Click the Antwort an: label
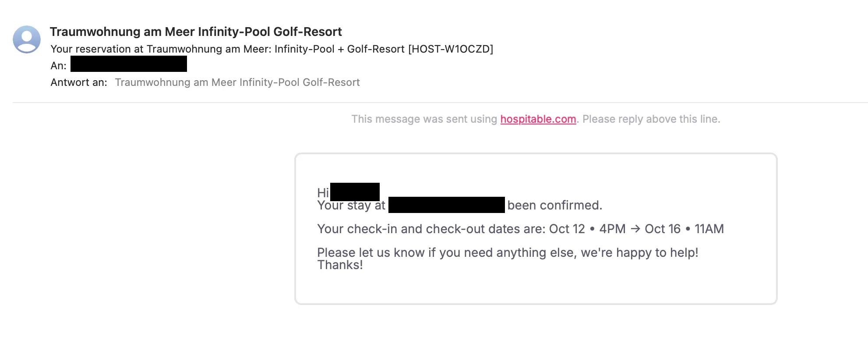The image size is (868, 362). [x=79, y=82]
